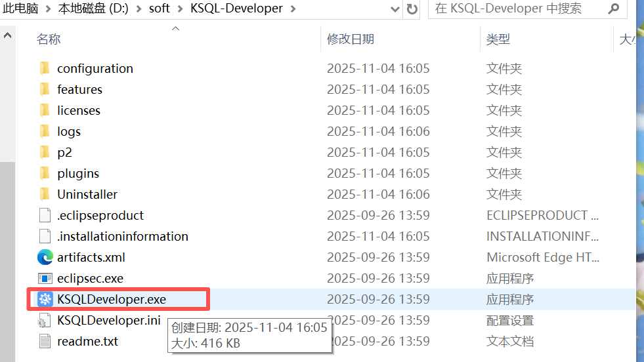Click the search magnifier icon
The width and height of the screenshot is (644, 362).
click(613, 9)
